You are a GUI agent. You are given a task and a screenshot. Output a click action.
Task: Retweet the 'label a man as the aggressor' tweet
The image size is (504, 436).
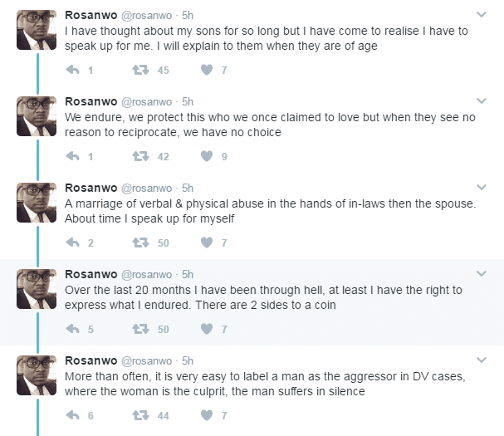pyautogui.click(x=140, y=415)
